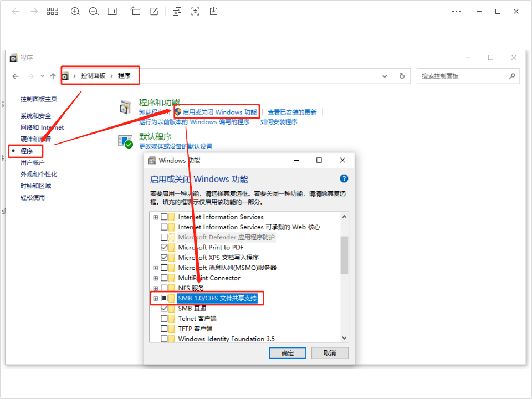Refresh the Control Panel address bar
Viewport: 532px width, 399px height.
[402, 76]
